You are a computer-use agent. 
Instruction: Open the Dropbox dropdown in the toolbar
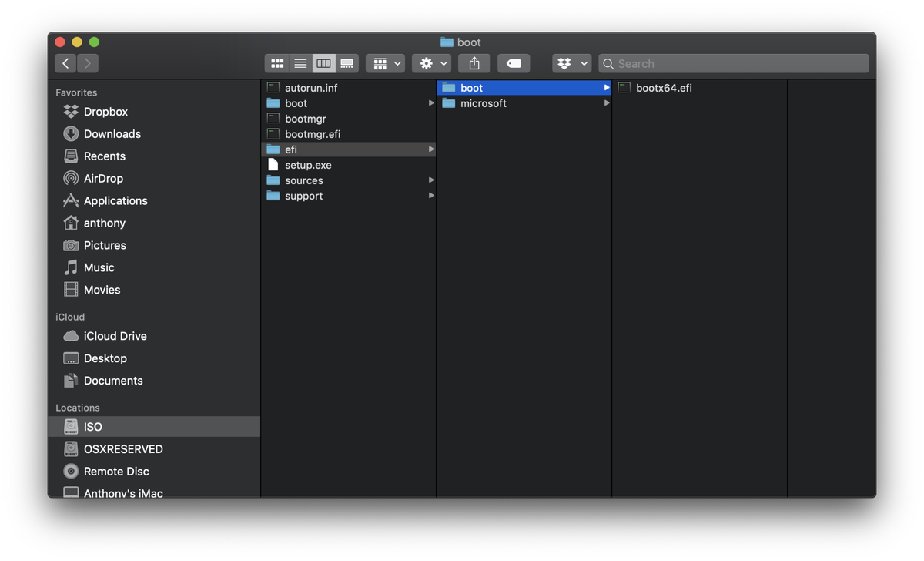click(571, 63)
